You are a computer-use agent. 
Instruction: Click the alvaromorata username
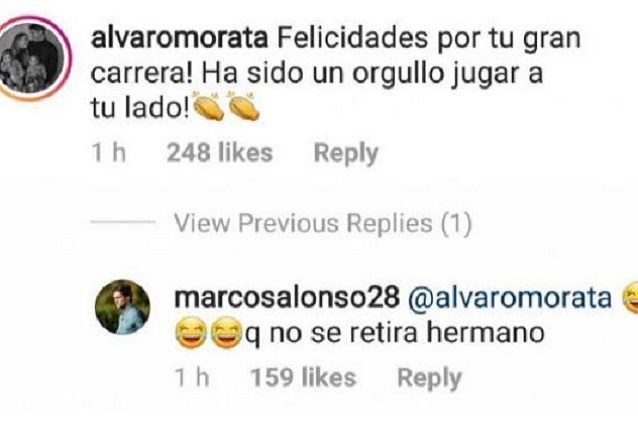click(x=179, y=39)
